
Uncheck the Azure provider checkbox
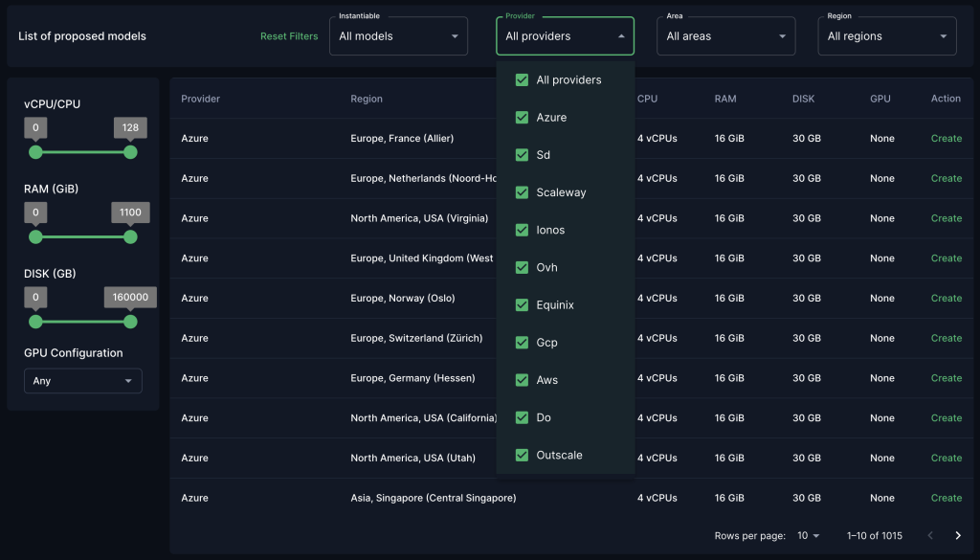[x=522, y=117]
